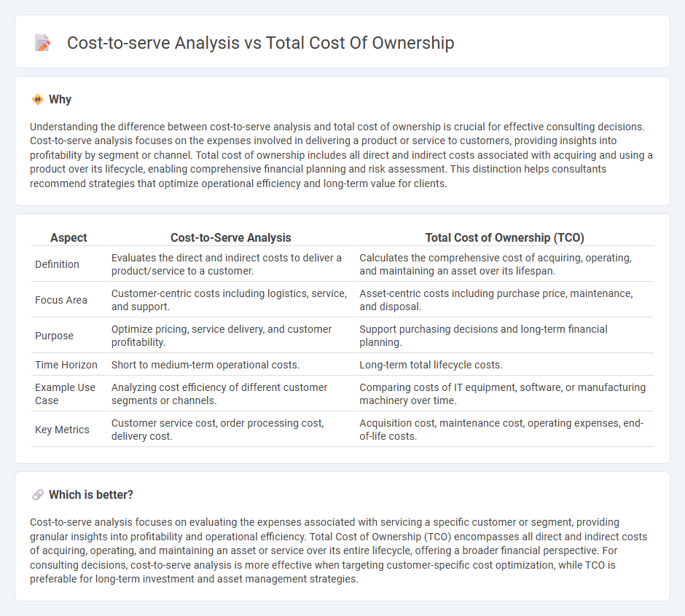Select the Example Use Case row label
685x616 pixels.
[x=65, y=394]
